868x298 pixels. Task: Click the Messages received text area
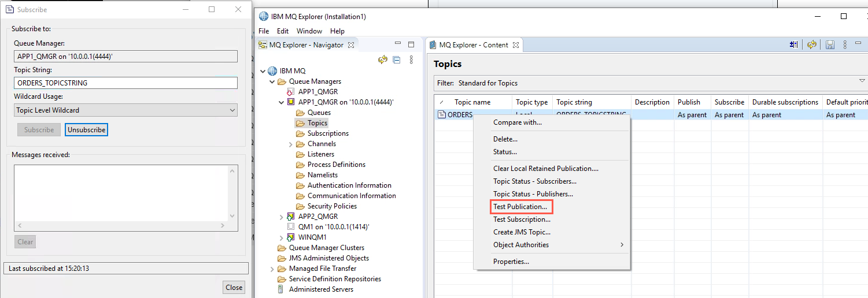coord(121,192)
